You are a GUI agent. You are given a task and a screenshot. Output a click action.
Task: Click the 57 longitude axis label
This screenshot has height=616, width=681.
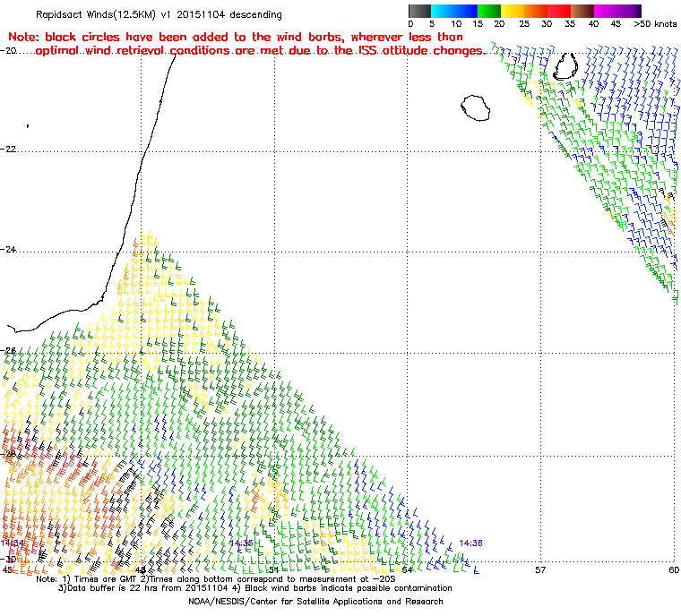(x=540, y=569)
